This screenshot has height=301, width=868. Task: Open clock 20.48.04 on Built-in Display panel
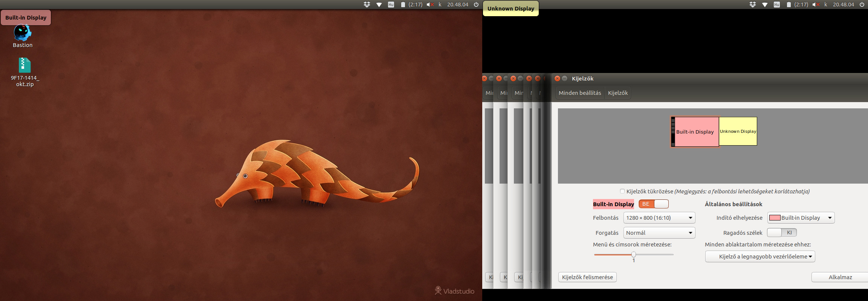pyautogui.click(x=458, y=5)
